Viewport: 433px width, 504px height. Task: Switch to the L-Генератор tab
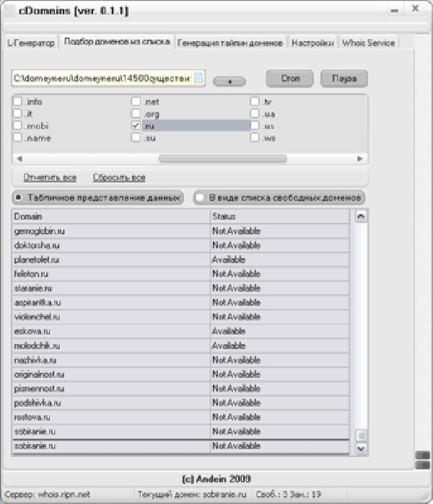point(30,43)
